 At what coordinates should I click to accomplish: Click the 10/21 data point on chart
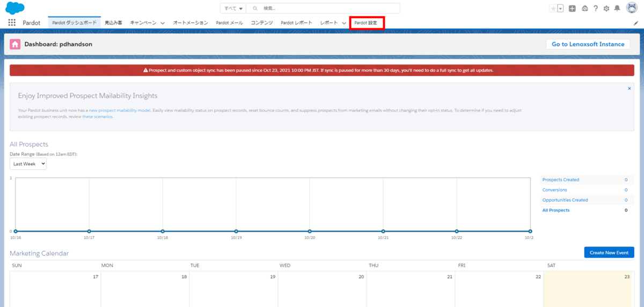pos(383,231)
